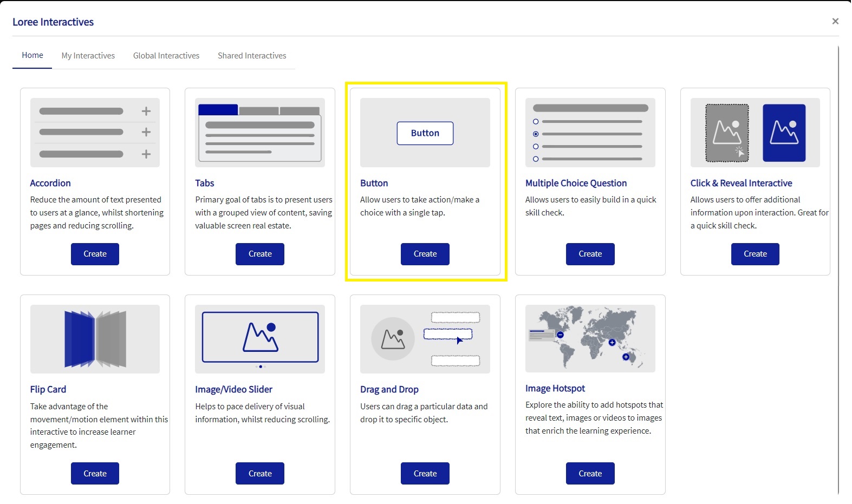This screenshot has width=852, height=504.
Task: Click 'Primary goal of tabs' description text
Action: 264,213
